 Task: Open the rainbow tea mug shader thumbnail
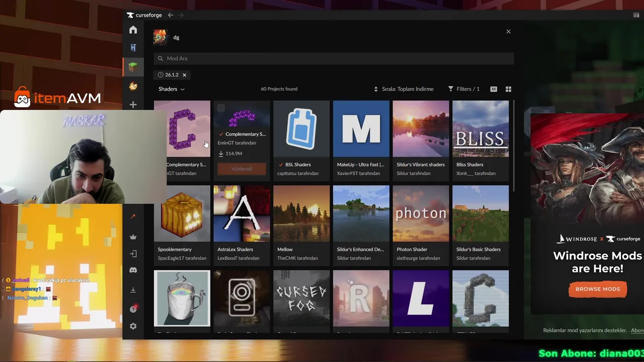coord(182,299)
